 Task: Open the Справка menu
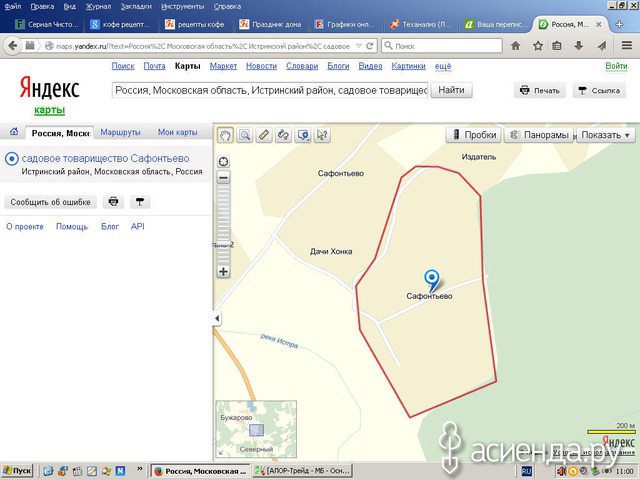(x=227, y=7)
